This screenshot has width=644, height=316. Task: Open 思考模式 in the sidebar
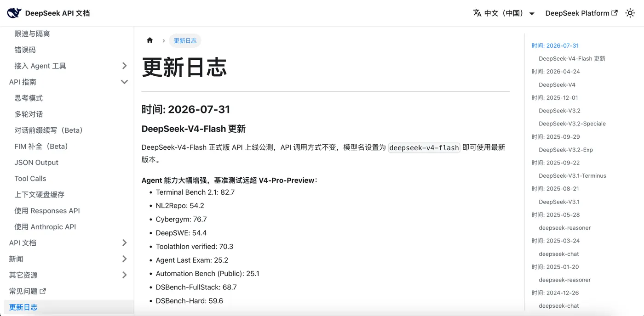[x=29, y=98]
